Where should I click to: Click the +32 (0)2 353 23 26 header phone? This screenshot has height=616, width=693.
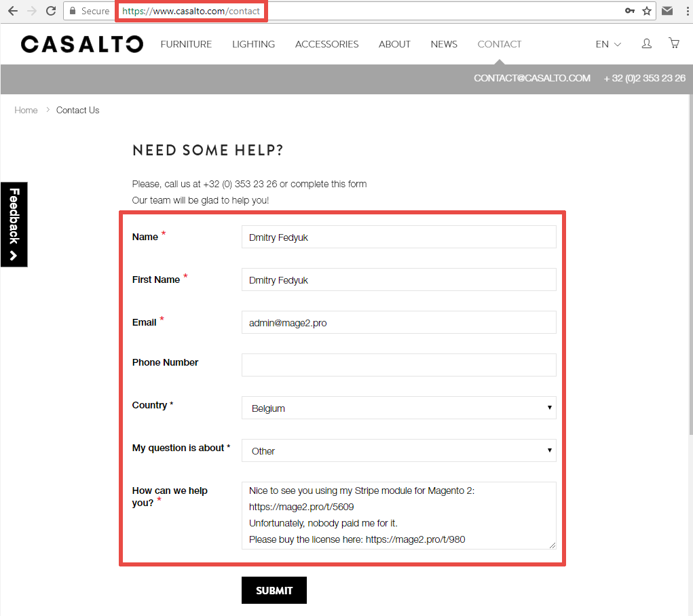[x=644, y=78]
